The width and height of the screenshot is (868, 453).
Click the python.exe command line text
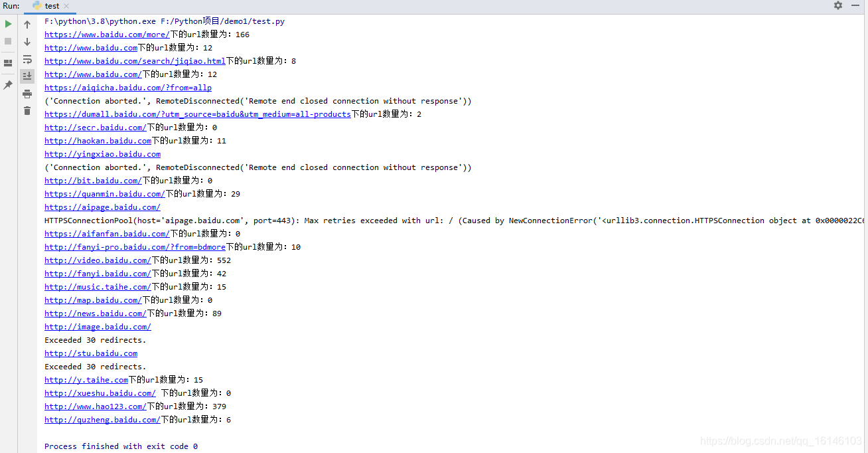point(165,21)
